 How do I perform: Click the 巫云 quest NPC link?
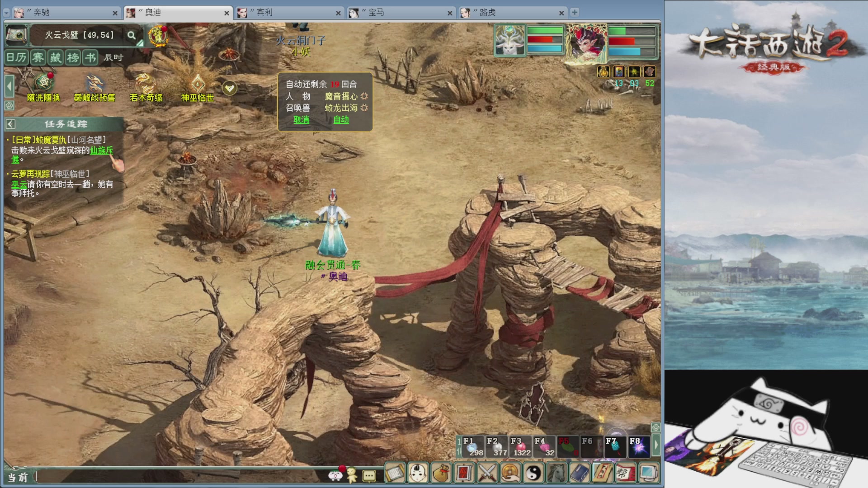[19, 184]
